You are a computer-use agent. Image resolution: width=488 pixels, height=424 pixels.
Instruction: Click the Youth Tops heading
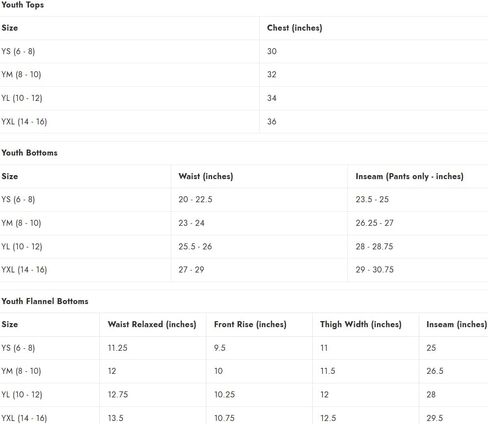(22, 5)
